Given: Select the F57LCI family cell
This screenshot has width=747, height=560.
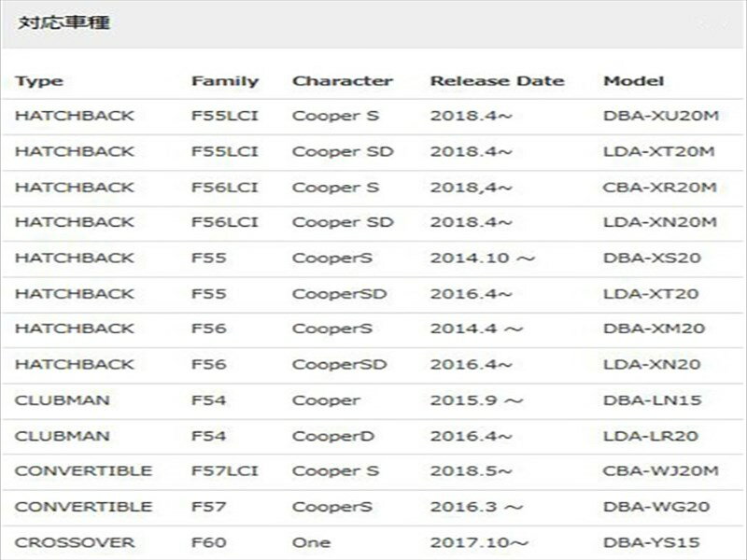Looking at the screenshot, I should (x=224, y=471).
